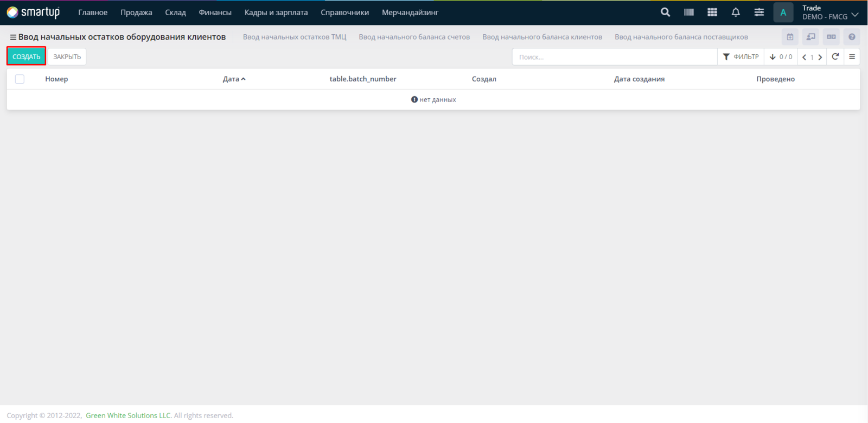Click the translate A/文 icon button
This screenshot has height=423, width=868.
(831, 37)
